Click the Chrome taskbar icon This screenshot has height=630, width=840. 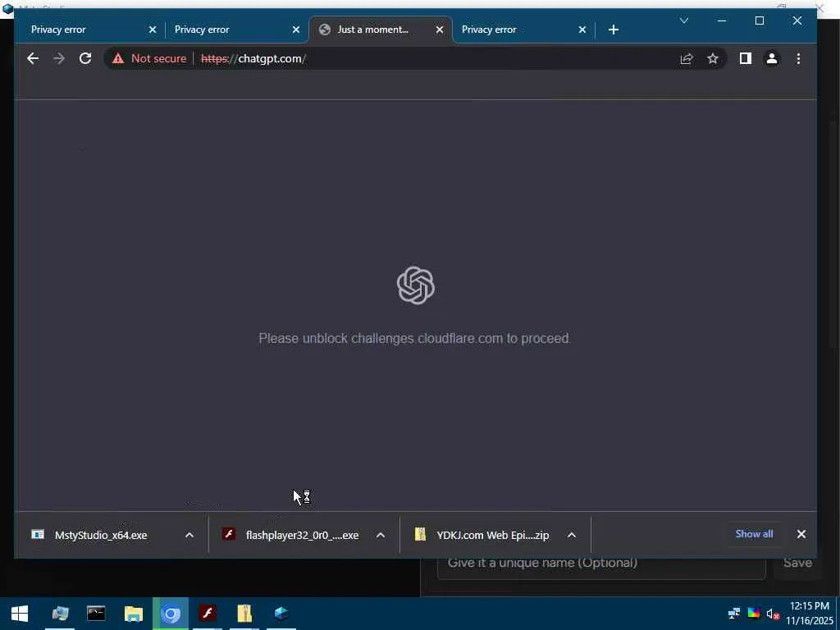click(x=171, y=614)
